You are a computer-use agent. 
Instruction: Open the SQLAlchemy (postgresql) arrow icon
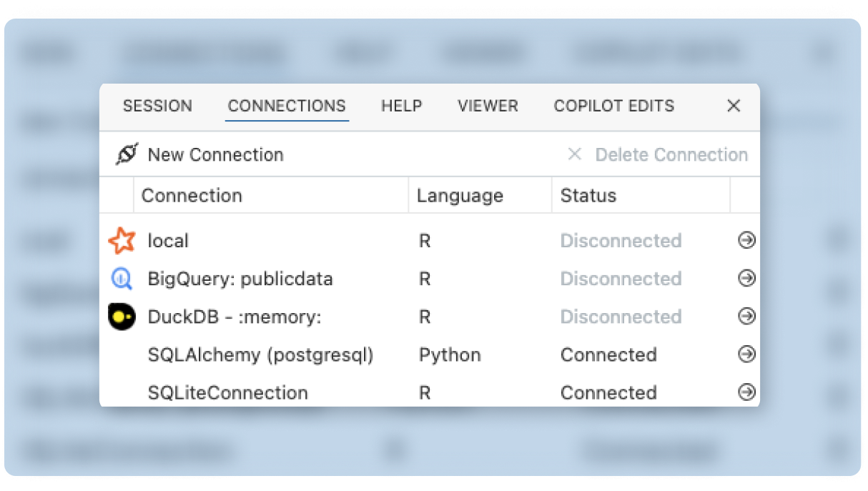(746, 354)
